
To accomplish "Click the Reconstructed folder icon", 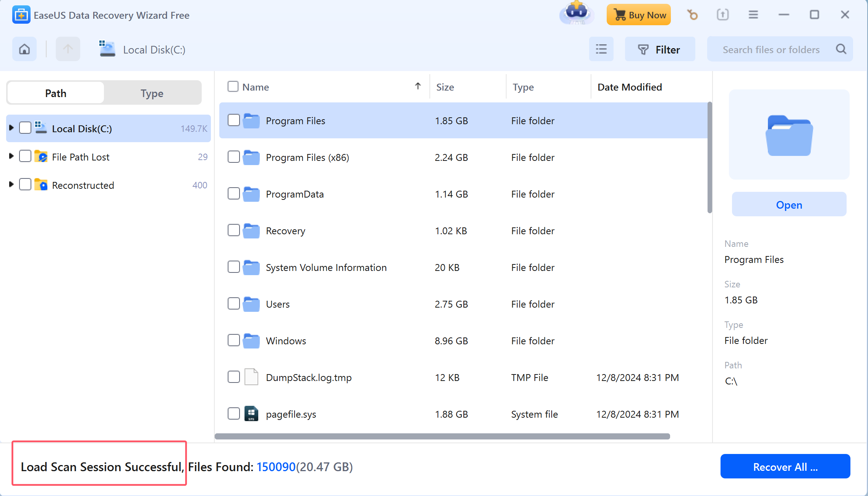I will 41,185.
